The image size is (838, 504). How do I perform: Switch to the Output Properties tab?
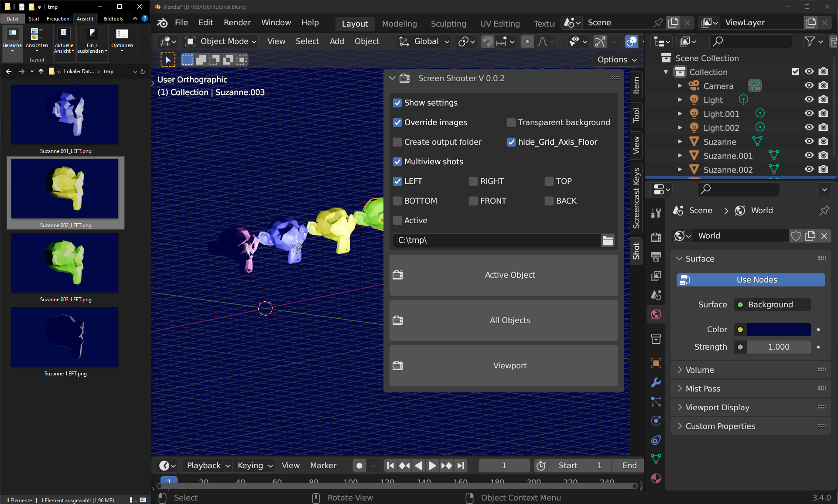pos(656,257)
